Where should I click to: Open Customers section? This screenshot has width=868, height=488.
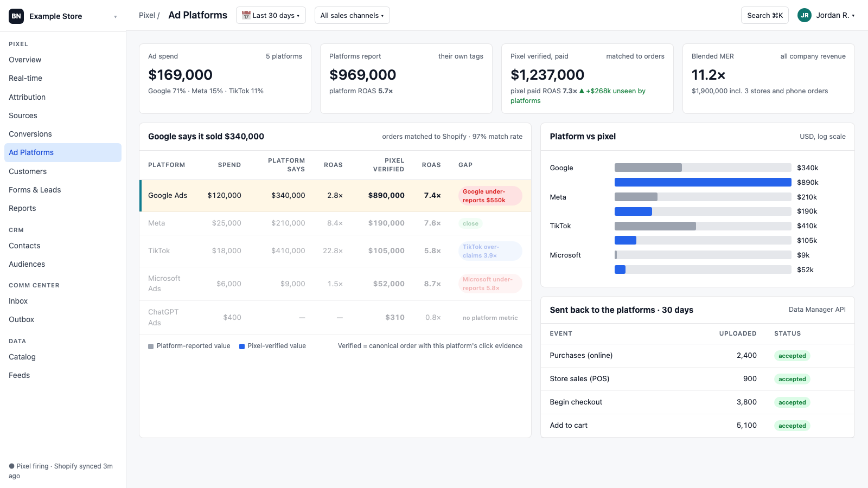[63, 171]
